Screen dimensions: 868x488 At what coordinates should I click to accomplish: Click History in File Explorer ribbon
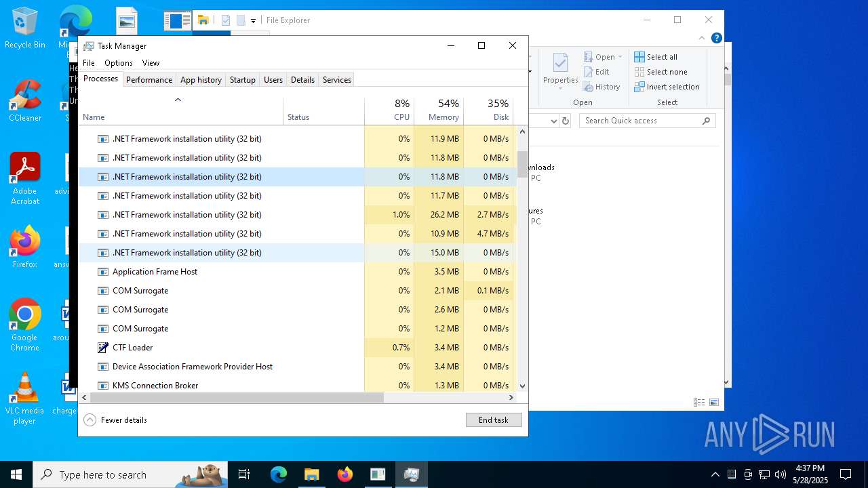[x=601, y=87]
